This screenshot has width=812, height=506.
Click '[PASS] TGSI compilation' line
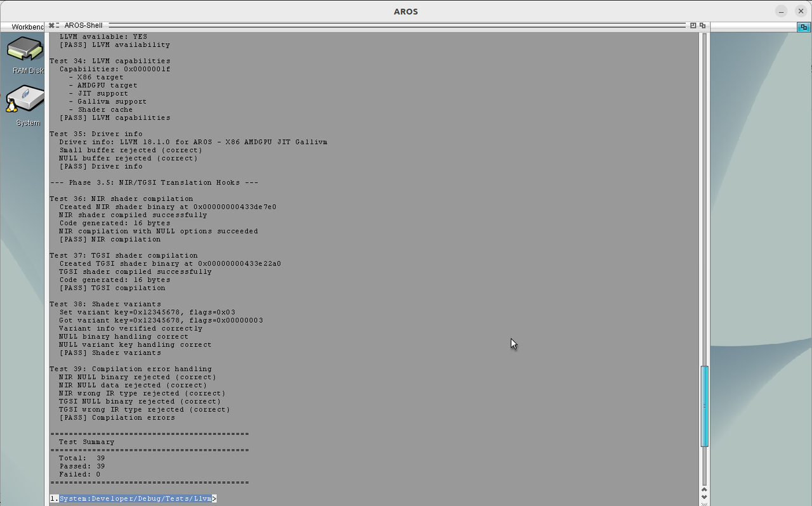point(112,288)
